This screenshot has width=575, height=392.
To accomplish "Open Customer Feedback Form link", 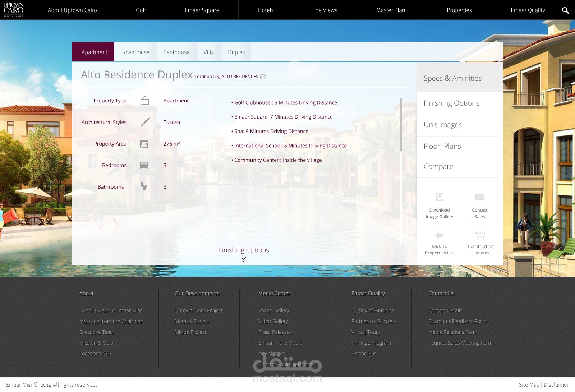I will point(457,321).
